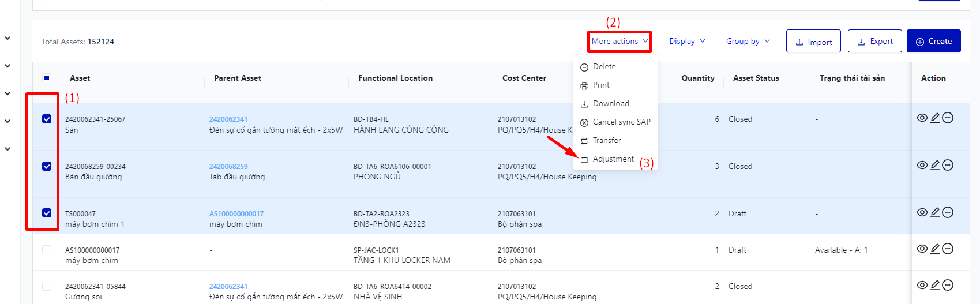Open parent asset link AS100000000017
The height and width of the screenshot is (304, 980).
coord(236,214)
